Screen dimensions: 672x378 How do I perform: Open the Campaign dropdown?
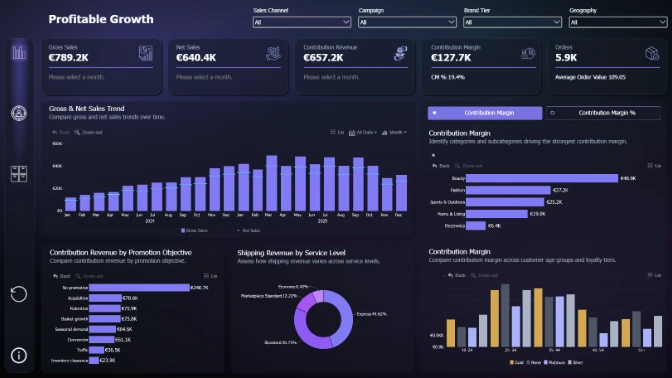[407, 22]
